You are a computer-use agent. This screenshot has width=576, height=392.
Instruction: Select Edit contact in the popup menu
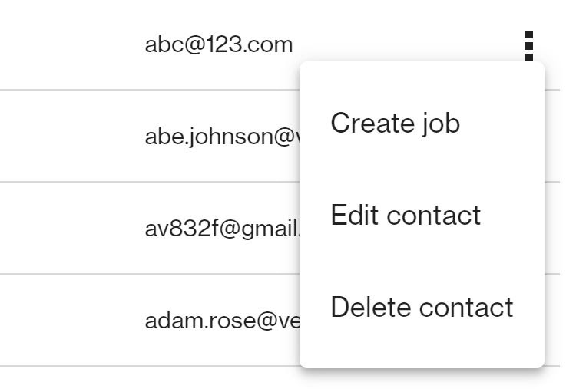coord(406,215)
